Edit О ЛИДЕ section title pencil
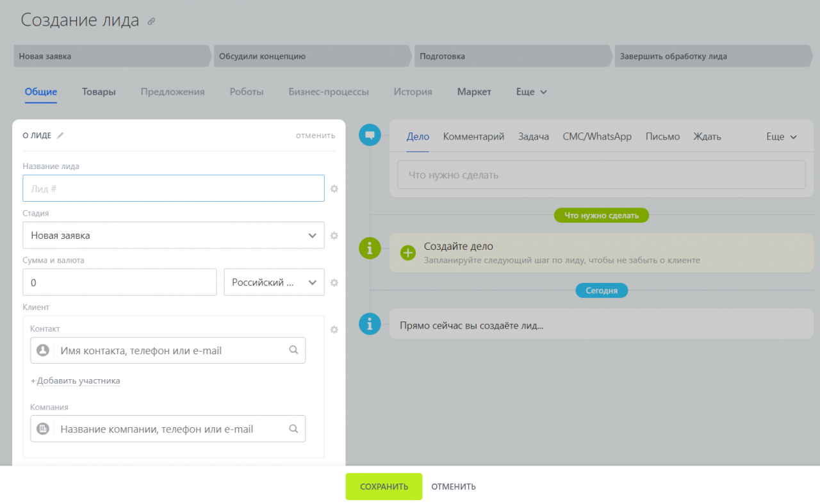Viewport: 820px width, 504px height. 60,135
